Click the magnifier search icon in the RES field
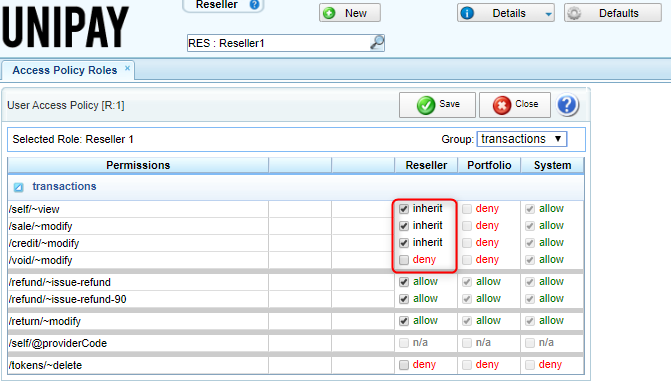 377,43
